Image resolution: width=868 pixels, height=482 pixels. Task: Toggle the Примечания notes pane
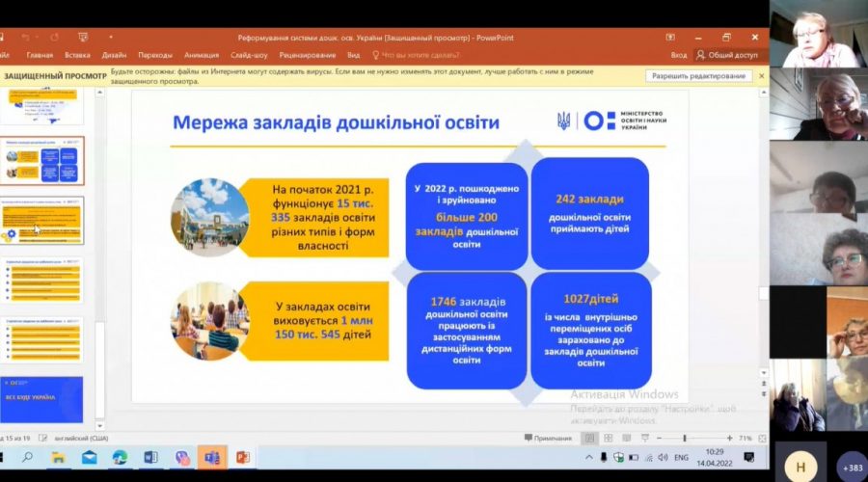coord(548,439)
